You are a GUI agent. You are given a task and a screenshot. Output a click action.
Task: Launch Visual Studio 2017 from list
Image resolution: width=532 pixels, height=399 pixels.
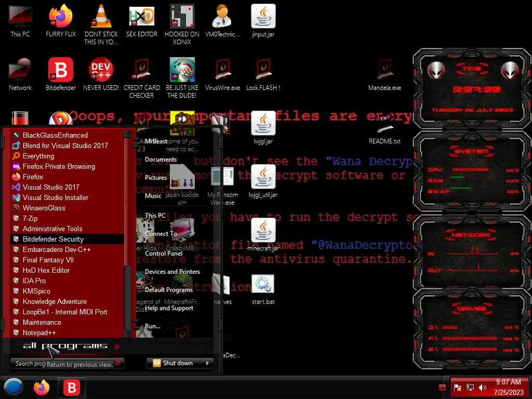pos(67,187)
